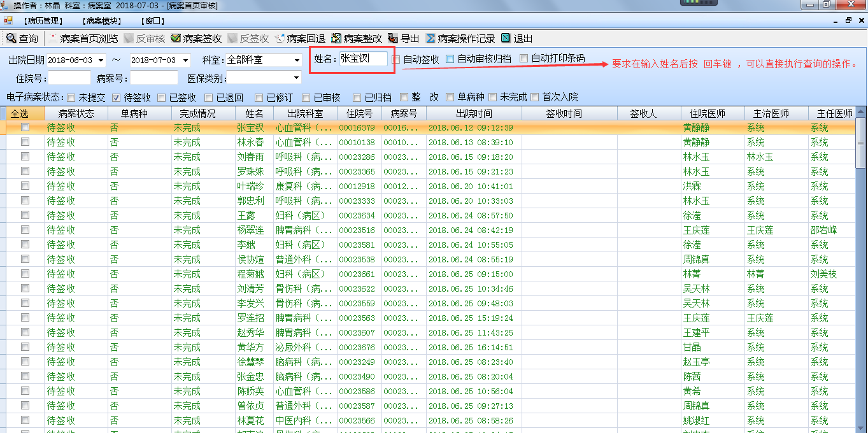
Task: Expand the 医保类别 dropdown
Action: pos(297,78)
